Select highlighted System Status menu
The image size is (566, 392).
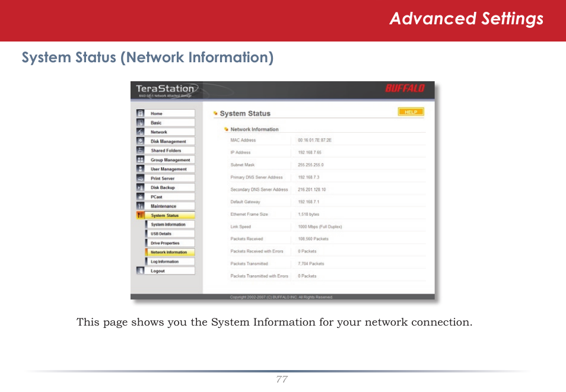(170, 215)
